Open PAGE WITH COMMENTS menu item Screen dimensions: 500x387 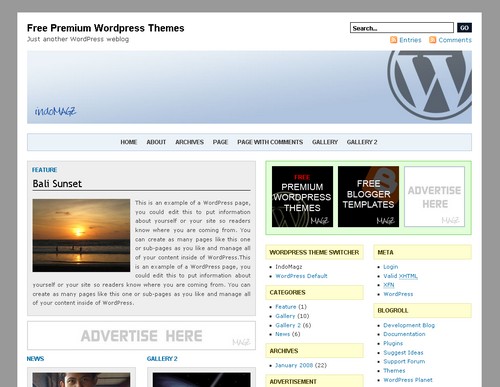click(x=270, y=142)
